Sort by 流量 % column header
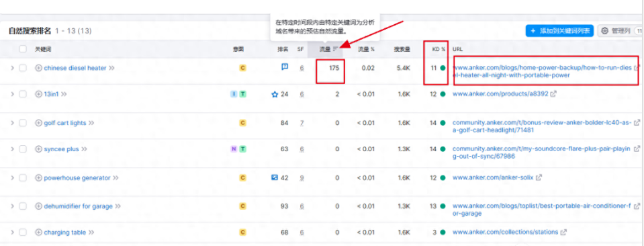Image resolution: width=644 pixels, height=246 pixels. 366,49
